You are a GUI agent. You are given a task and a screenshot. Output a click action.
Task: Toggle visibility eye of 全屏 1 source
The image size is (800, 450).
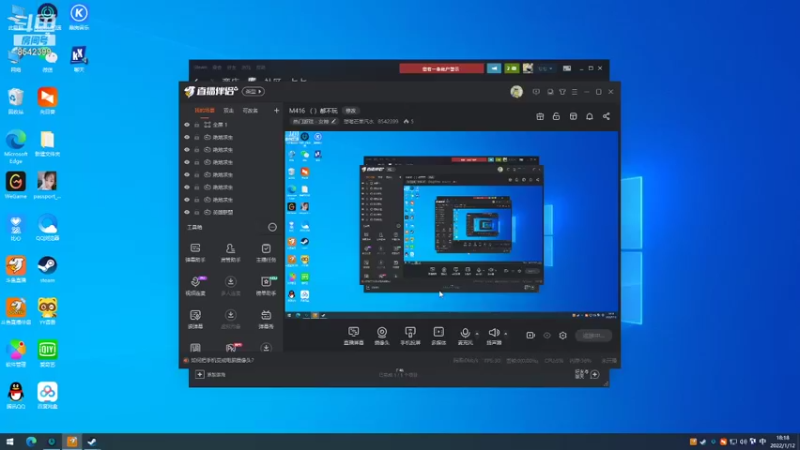coord(187,124)
